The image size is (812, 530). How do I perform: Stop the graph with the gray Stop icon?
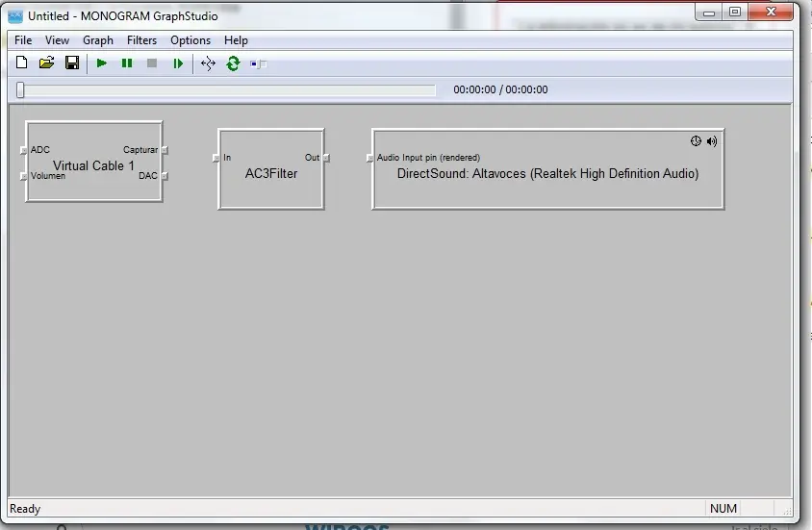152,63
